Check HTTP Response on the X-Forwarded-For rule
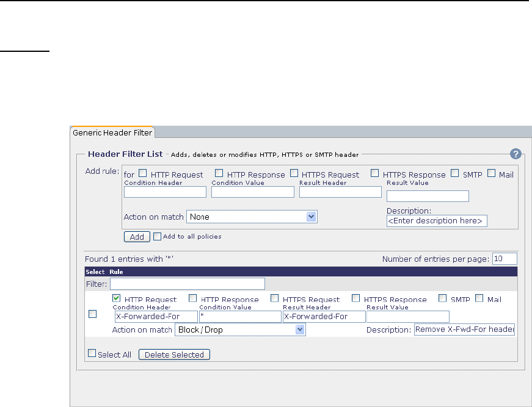 [193, 298]
